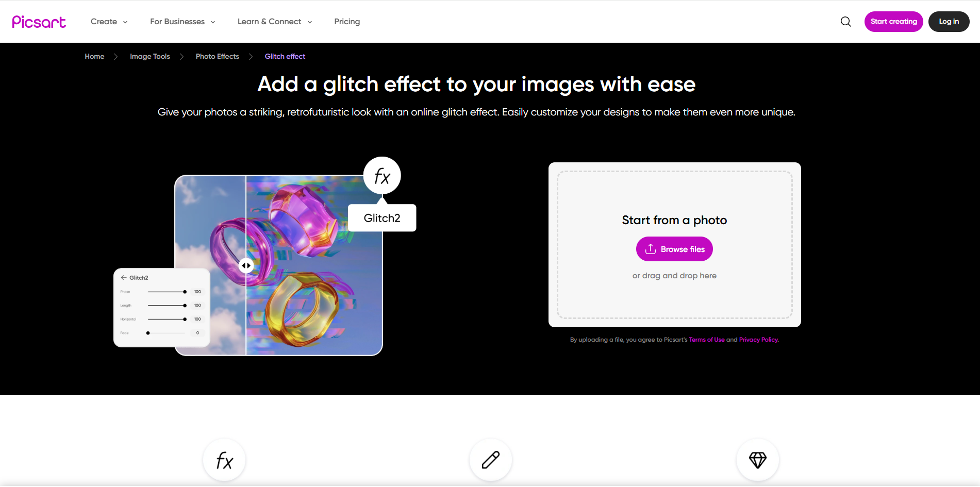Image resolution: width=980 pixels, height=487 pixels.
Task: Open search with the magnifying glass icon
Action: (845, 21)
